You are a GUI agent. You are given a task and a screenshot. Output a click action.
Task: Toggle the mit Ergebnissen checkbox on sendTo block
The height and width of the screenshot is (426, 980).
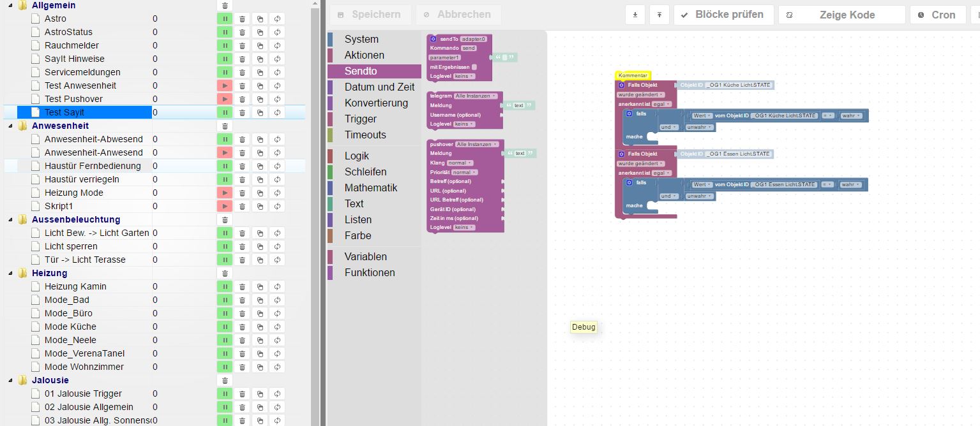pos(474,67)
